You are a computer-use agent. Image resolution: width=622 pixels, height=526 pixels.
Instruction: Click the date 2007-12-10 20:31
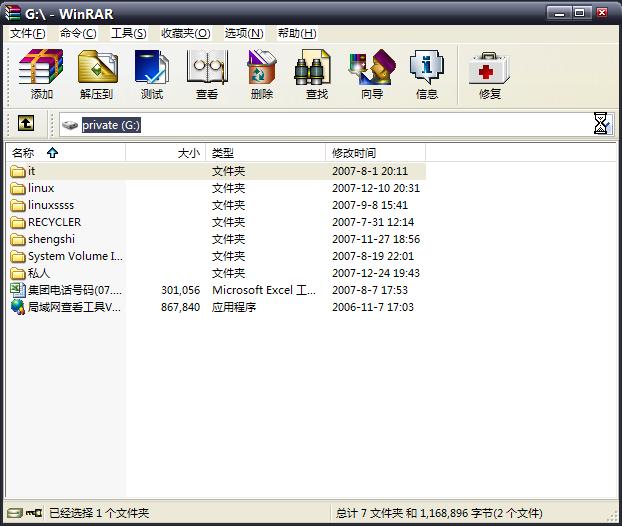(x=376, y=188)
